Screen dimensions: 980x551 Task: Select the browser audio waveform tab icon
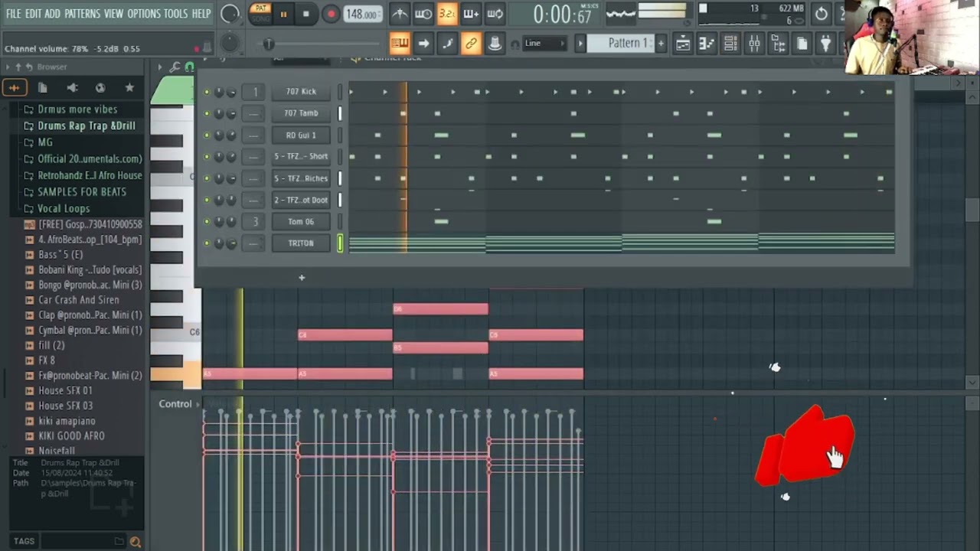[14, 88]
